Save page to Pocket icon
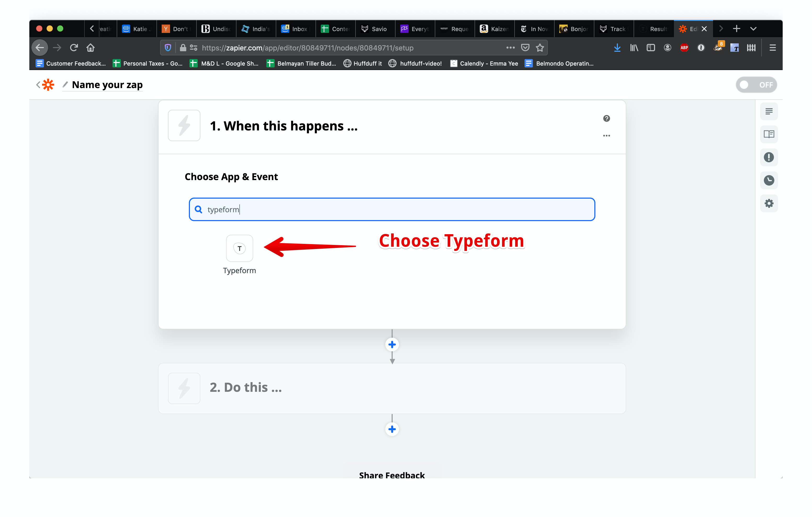Screen dimensions: 812x517 coord(525,48)
